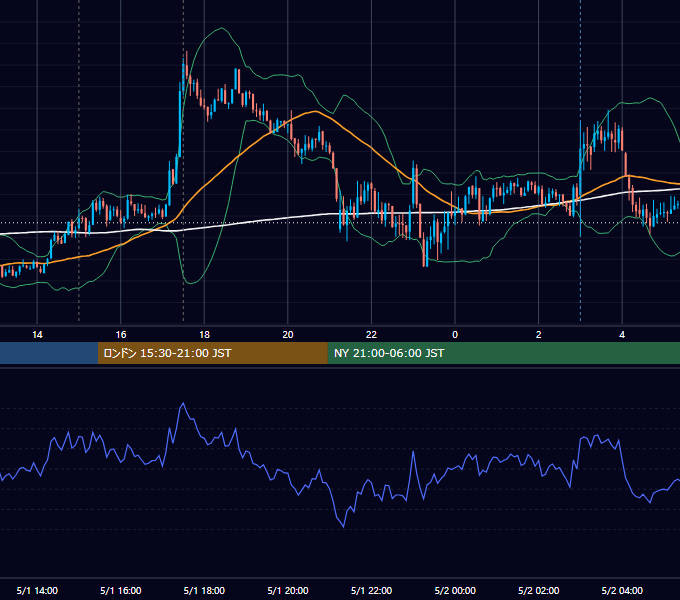Click the 0 hour label on price chart axis

click(455, 335)
